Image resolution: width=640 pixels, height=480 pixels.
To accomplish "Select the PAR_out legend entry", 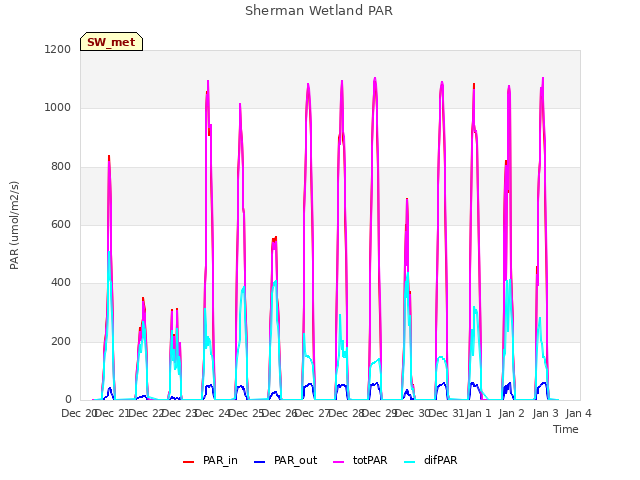I will (x=285, y=460).
